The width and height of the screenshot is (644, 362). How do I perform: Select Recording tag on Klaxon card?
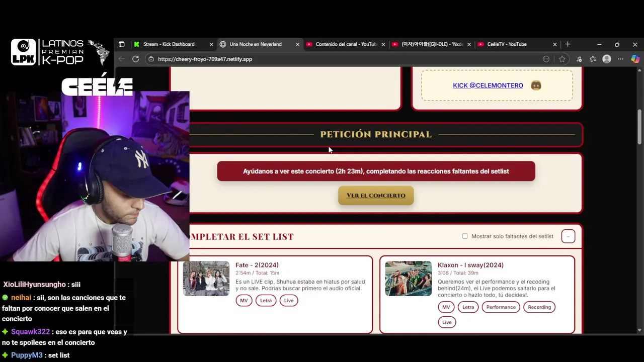pos(539,307)
